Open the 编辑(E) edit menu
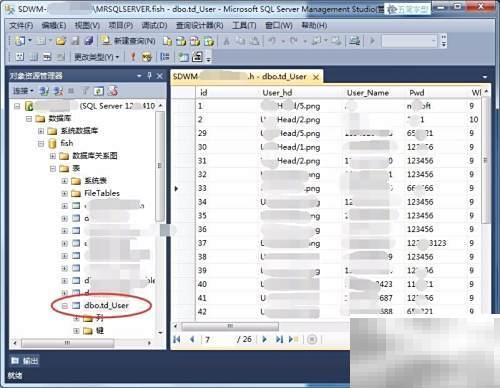This screenshot has height=388, width=500. (x=54, y=25)
